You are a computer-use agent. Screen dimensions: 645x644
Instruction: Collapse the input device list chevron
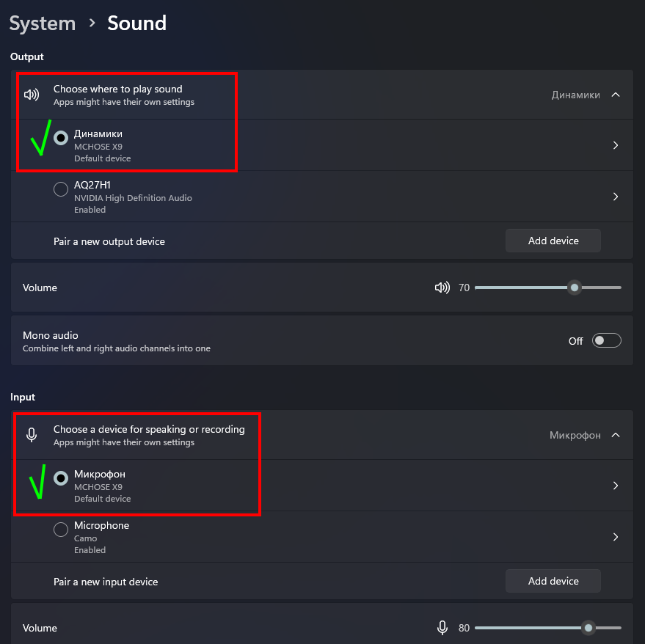[x=616, y=435]
